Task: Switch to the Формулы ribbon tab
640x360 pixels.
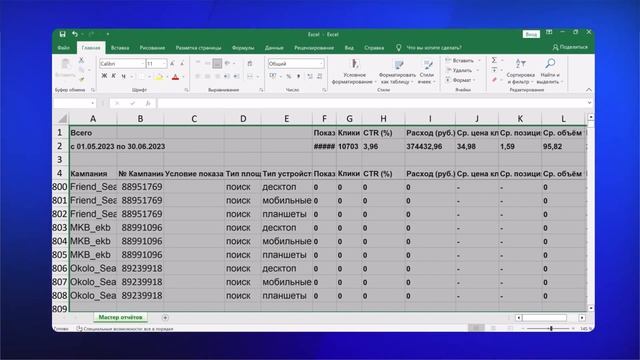Action: tap(243, 48)
